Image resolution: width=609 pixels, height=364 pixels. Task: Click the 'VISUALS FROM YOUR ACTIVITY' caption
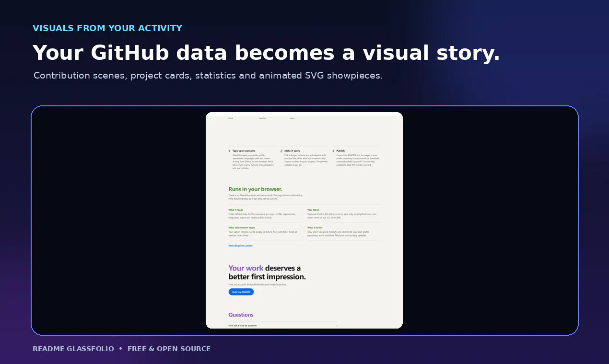point(107,28)
